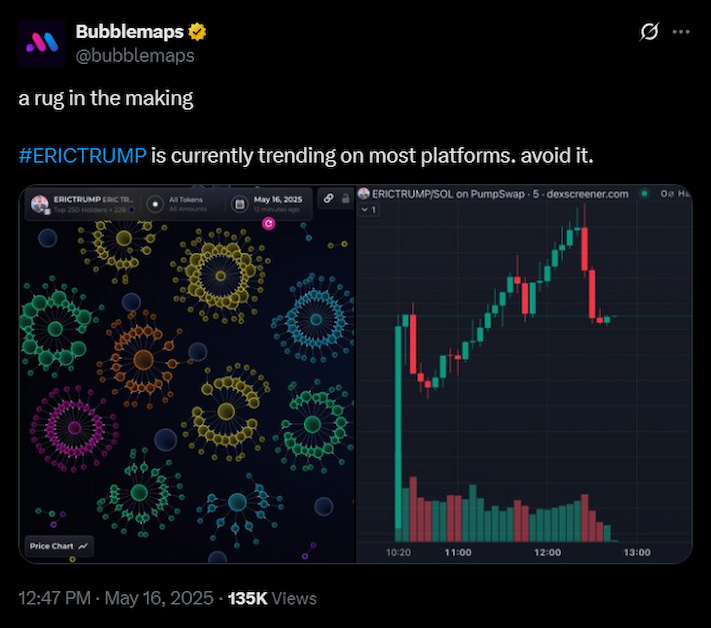The image size is (711, 628).
Task: Click the Grok slashed-circle icon
Action: 649,32
